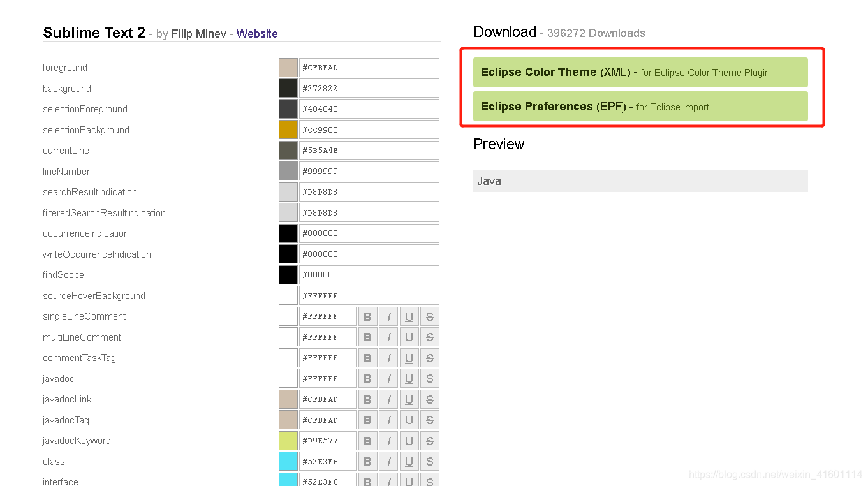This screenshot has width=868, height=486.
Task: Click the filteredSearchResultIndication label
Action: click(x=104, y=213)
